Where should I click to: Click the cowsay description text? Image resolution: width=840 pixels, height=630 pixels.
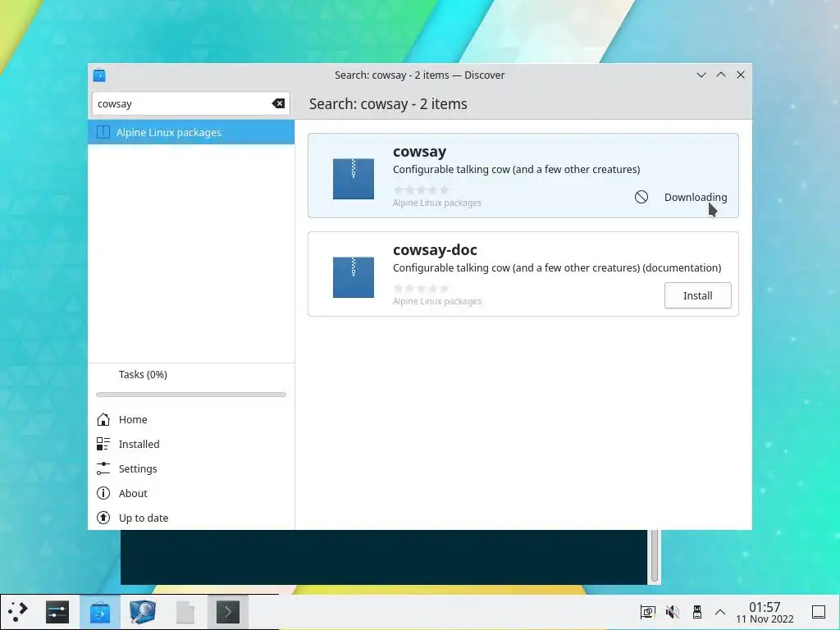point(517,169)
